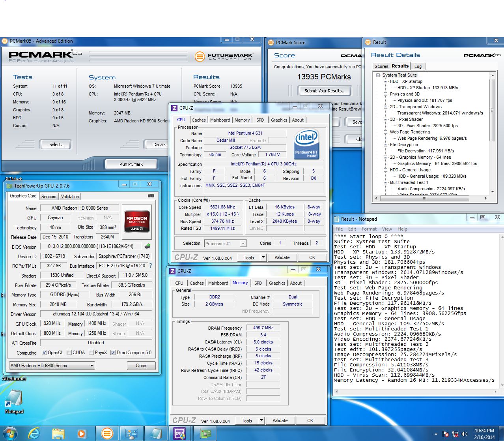Check the PhysX checkbox in GPU-Z
Image resolution: width=504 pixels, height=441 pixels.
pos(91,353)
